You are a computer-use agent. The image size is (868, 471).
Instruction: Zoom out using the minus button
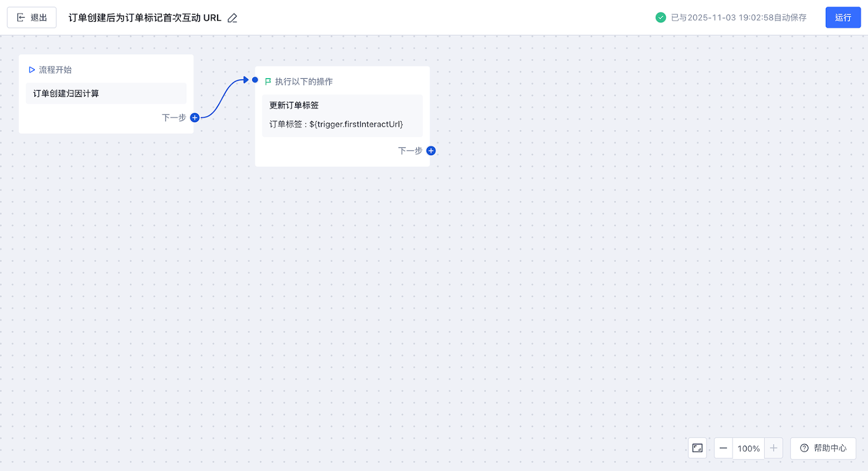[723, 448]
